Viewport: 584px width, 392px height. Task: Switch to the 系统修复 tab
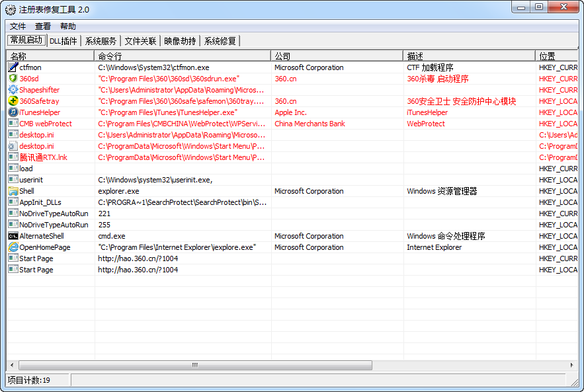(x=220, y=41)
